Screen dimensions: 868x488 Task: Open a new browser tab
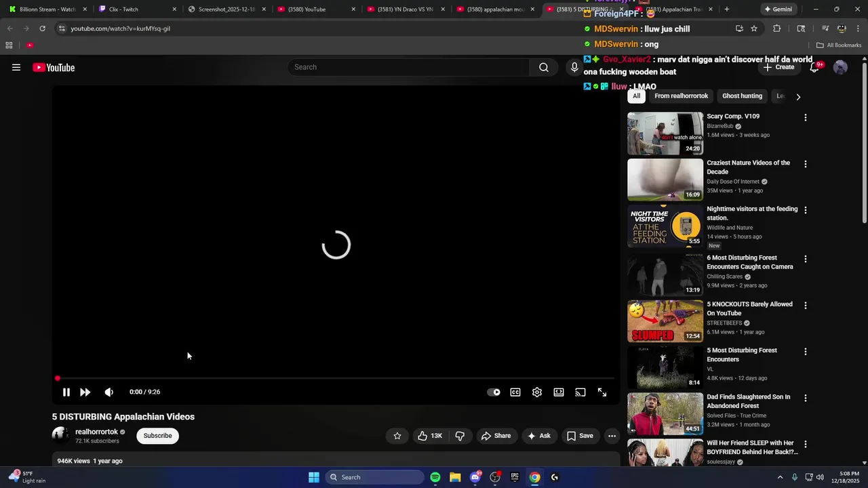click(x=727, y=9)
